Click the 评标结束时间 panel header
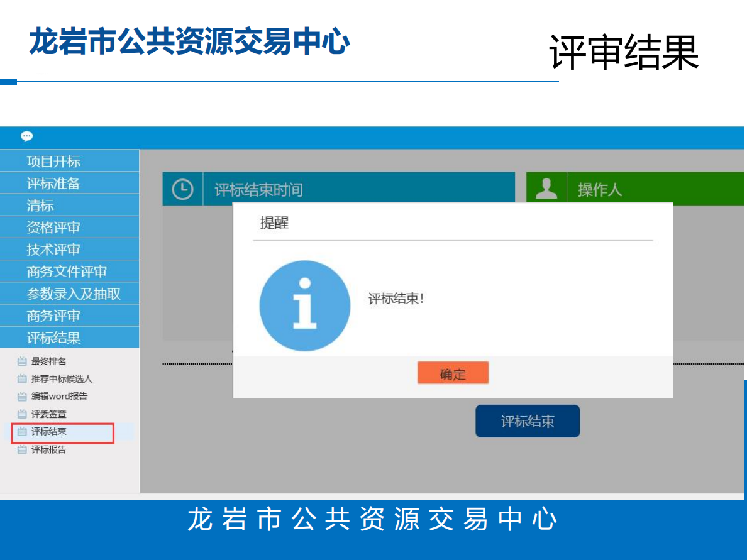747x560 pixels. pos(339,189)
